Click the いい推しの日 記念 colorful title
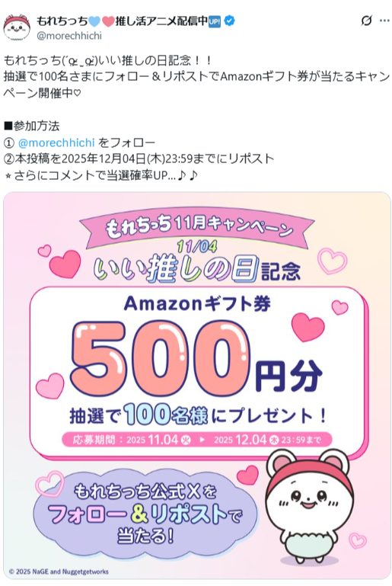This screenshot has width=392, height=586. (x=197, y=268)
